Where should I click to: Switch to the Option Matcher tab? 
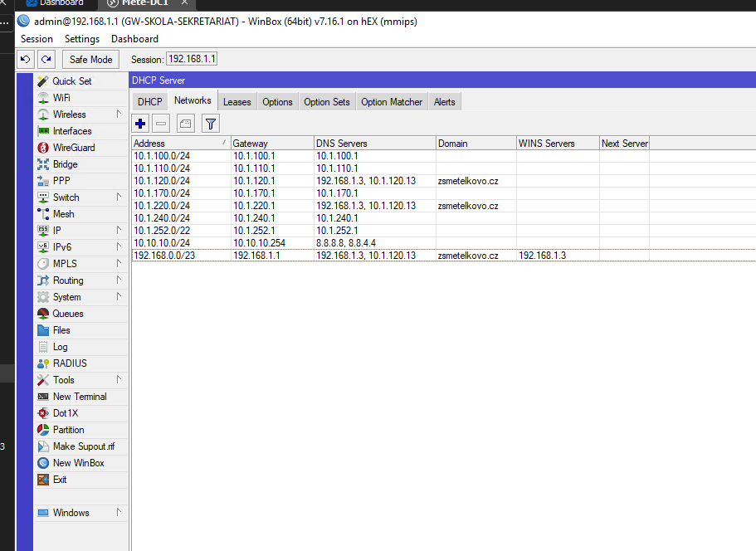point(392,102)
